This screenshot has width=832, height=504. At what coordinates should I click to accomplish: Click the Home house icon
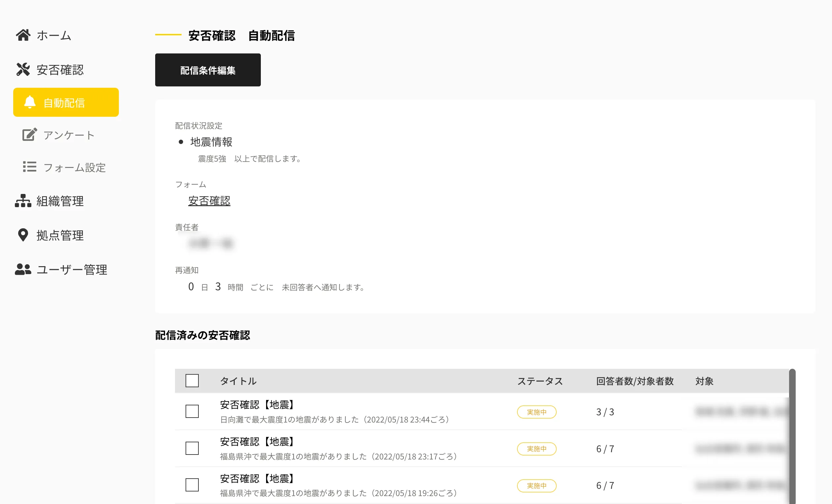[x=23, y=35]
